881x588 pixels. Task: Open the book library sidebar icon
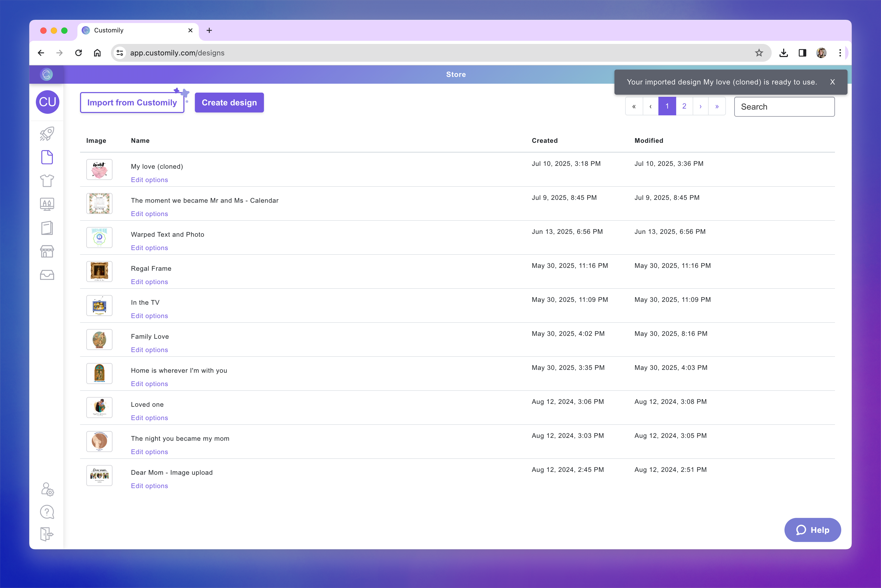coord(47,228)
